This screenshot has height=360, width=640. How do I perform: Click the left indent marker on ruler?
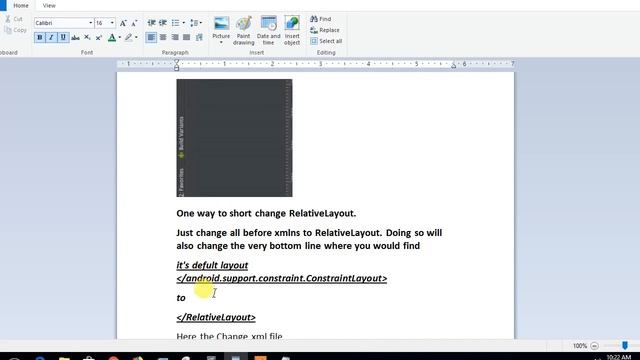click(x=176, y=65)
